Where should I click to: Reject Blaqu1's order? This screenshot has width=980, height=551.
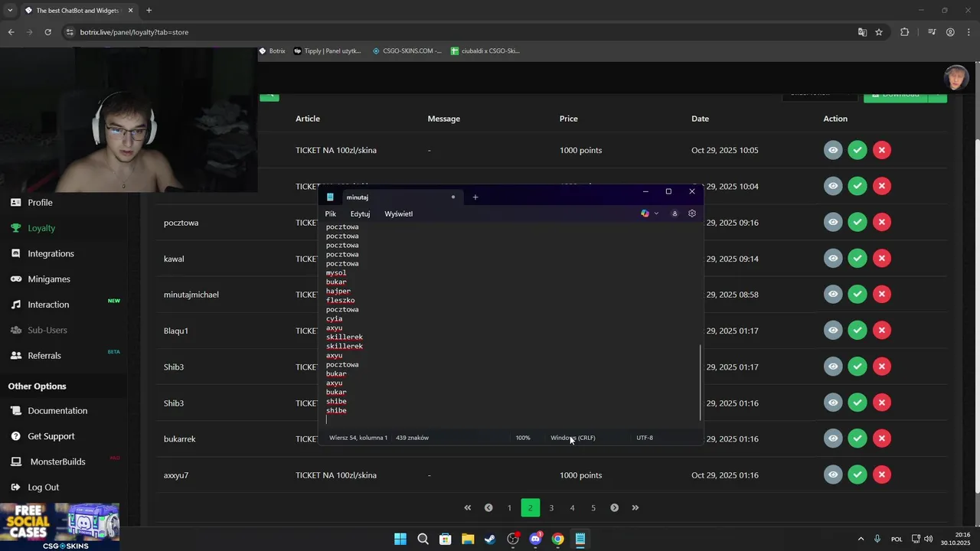click(882, 330)
